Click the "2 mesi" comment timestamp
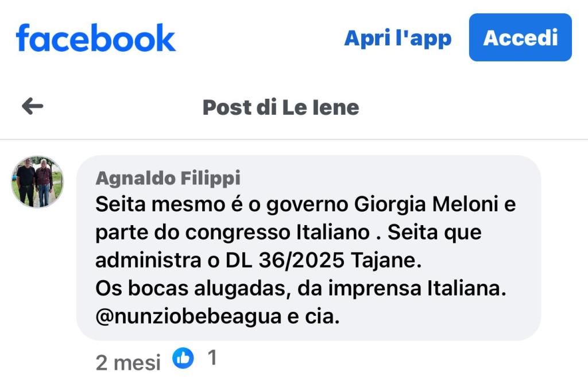The image size is (588, 383). (x=128, y=362)
